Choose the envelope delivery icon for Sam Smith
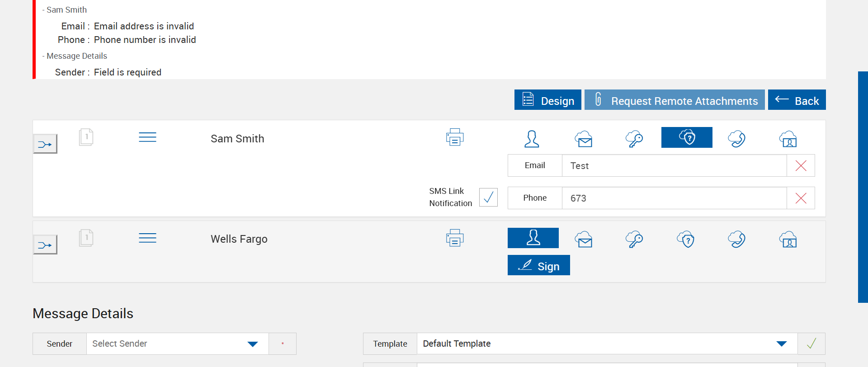Viewport: 868px width, 367px height. [x=584, y=139]
